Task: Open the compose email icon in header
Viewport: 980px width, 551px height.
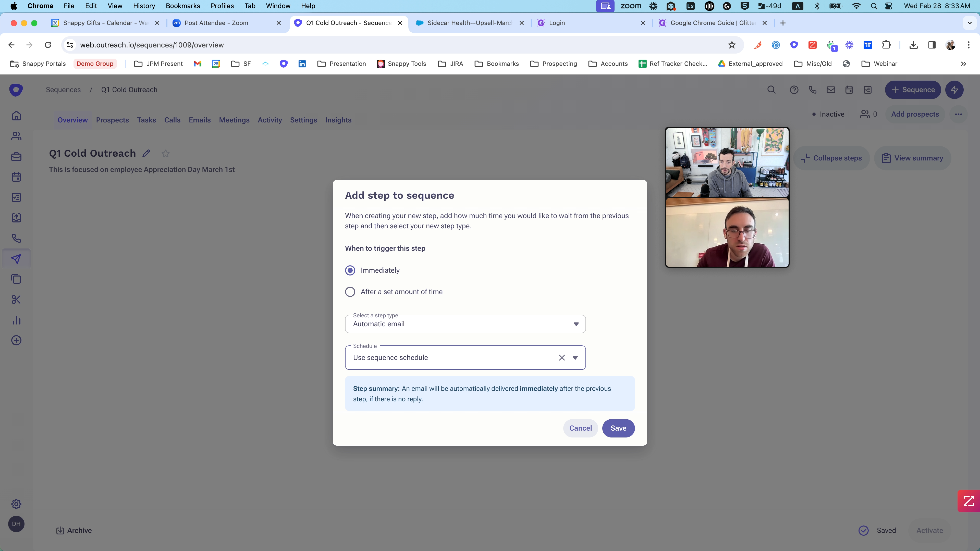Action: 831,90
